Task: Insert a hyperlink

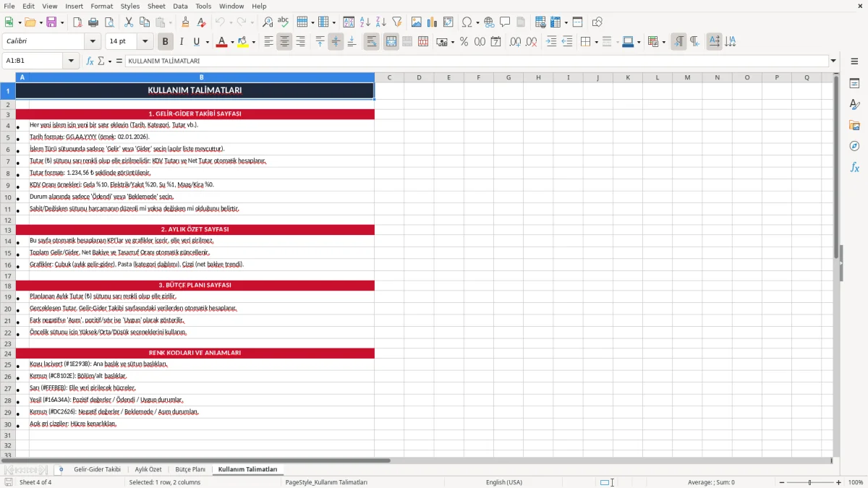Action: 490,22
